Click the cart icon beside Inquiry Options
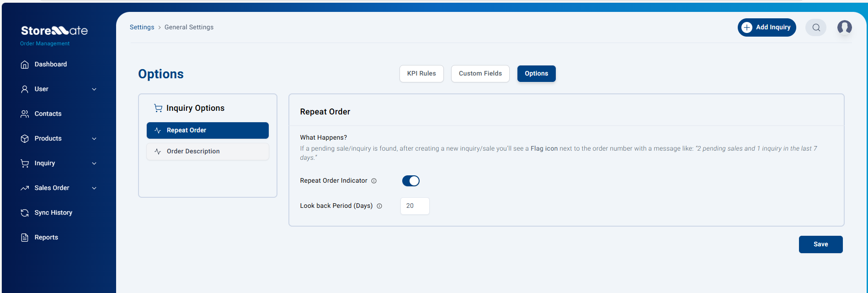The image size is (868, 293). (x=158, y=108)
